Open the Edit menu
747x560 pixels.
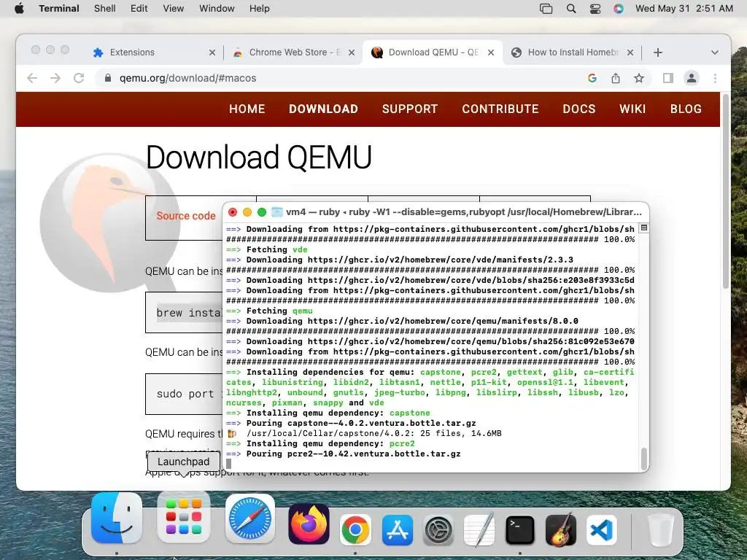point(139,9)
